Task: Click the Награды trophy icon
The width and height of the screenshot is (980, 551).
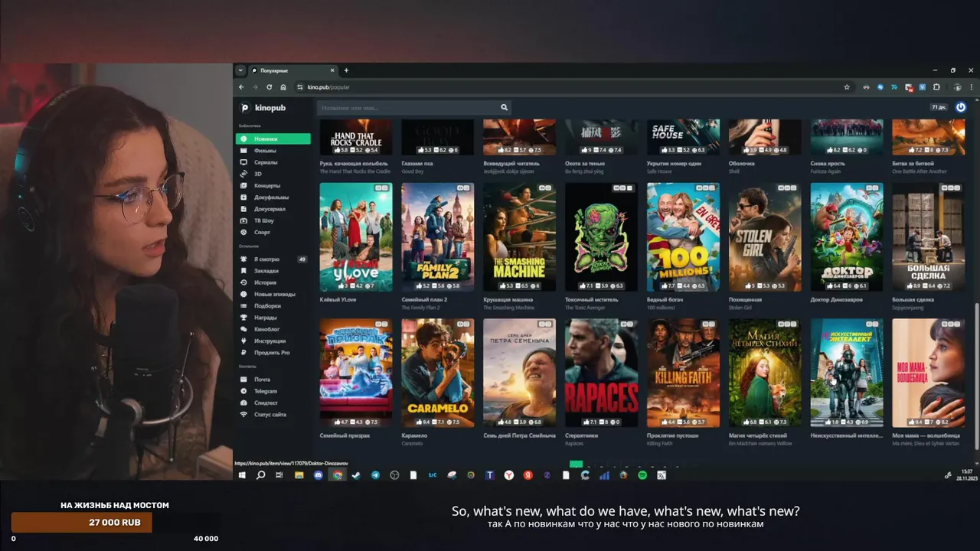Action: coord(244,318)
